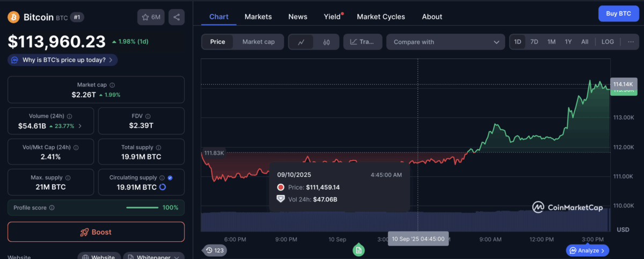Open the Yield tab

332,17
